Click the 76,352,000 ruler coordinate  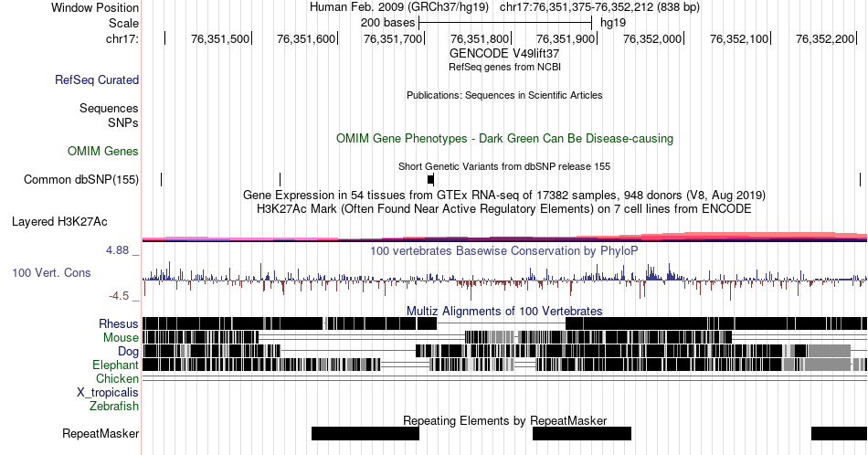tap(652, 38)
